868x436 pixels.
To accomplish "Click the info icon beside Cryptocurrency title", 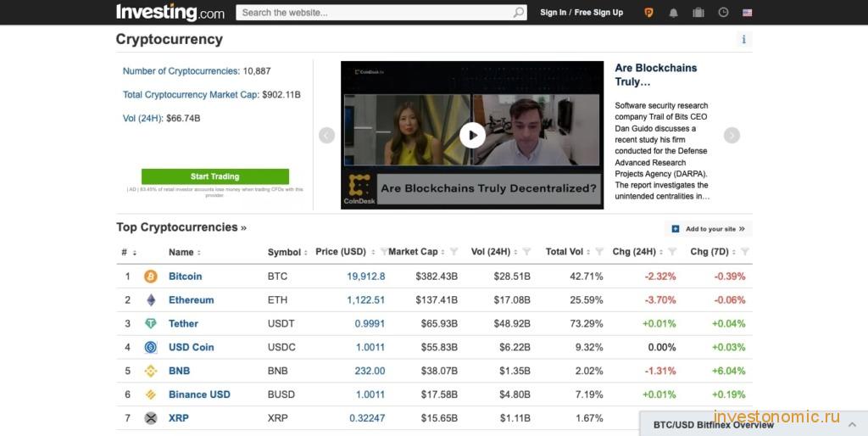I will point(743,39).
